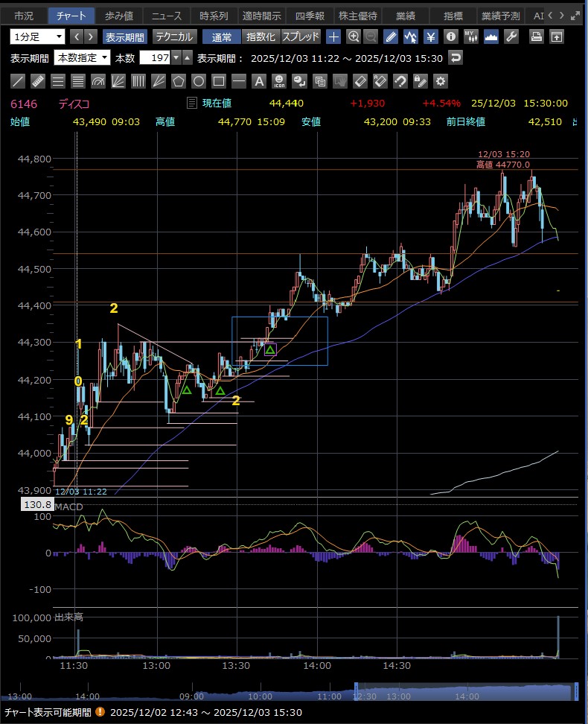The width and height of the screenshot is (588, 724).
Task: Expand the 本数指定 period dropdown
Action: coord(83,58)
